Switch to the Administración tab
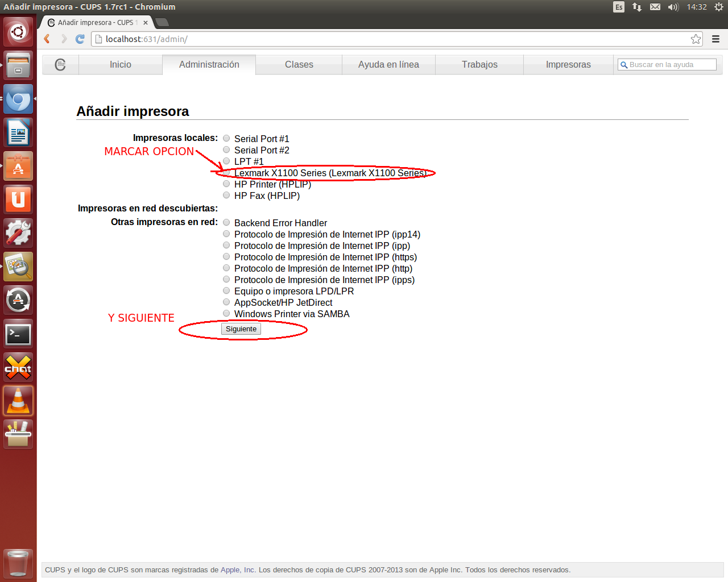The image size is (728, 582). [x=209, y=65]
